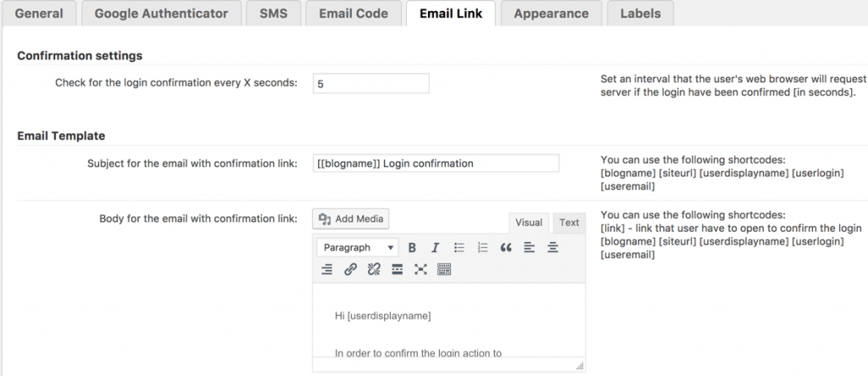Insert a bulleted list
868x376 pixels.
pos(459,248)
